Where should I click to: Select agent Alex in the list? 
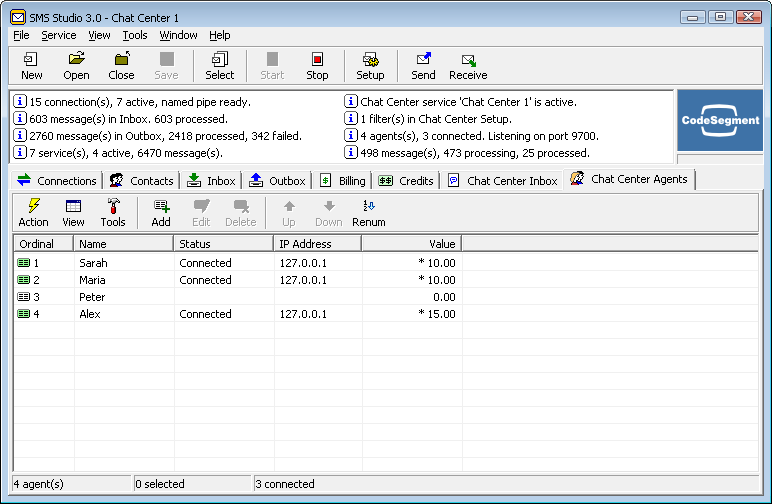pos(90,314)
